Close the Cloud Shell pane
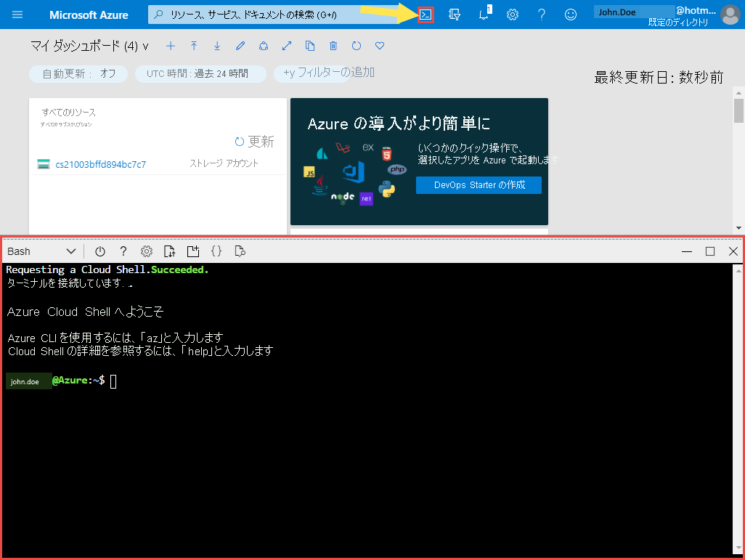Viewport: 745px width, 560px height. pyautogui.click(x=733, y=251)
